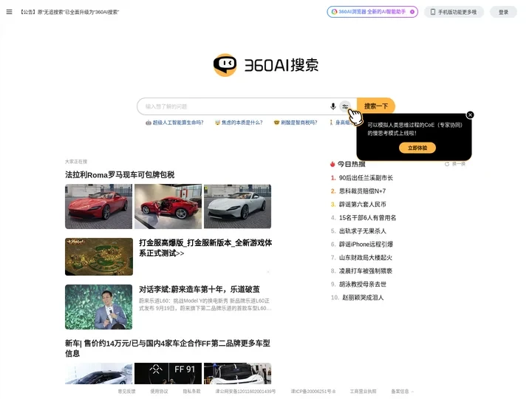This screenshot has width=532, height=399.
Task: Close the CoE tooltip popup
Action: click(x=470, y=115)
